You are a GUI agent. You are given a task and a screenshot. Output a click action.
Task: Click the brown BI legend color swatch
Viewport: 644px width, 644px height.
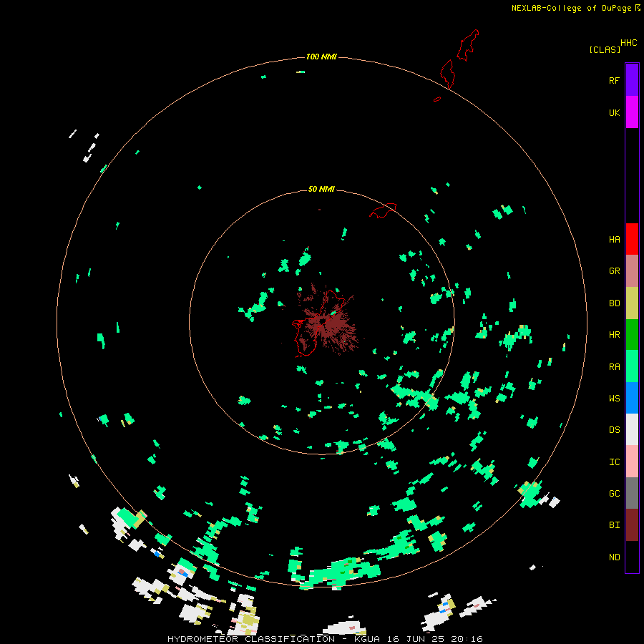coord(632,525)
